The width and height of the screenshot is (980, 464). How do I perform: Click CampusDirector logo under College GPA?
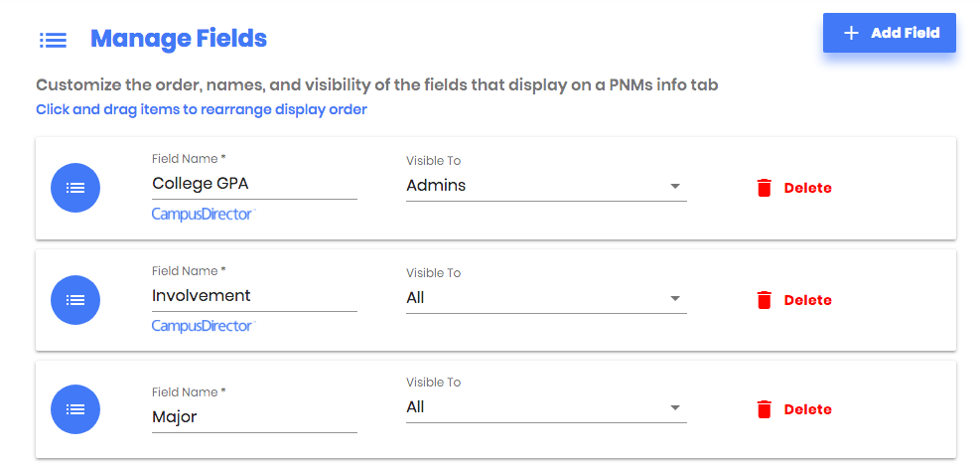pyautogui.click(x=204, y=214)
